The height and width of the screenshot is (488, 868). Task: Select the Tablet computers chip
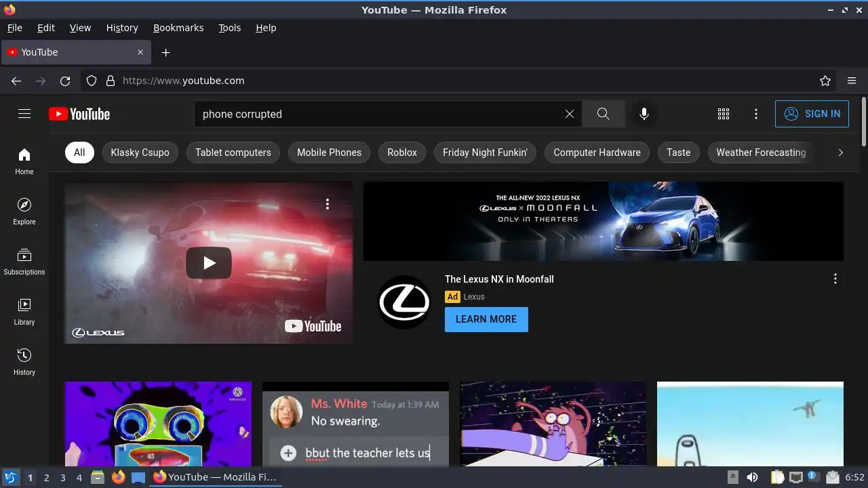point(233,152)
